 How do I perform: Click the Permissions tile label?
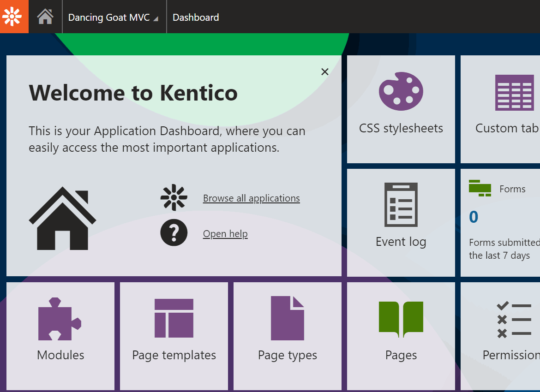[511, 355]
